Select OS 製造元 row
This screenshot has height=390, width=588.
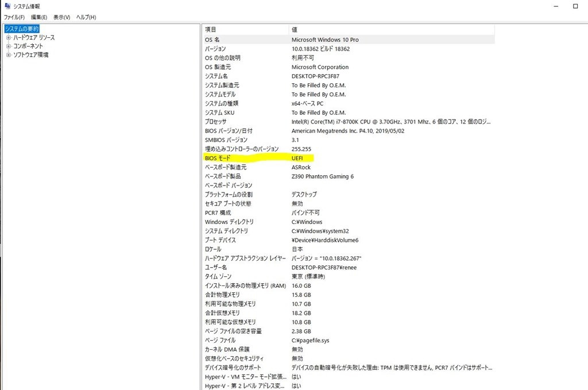click(x=349, y=67)
